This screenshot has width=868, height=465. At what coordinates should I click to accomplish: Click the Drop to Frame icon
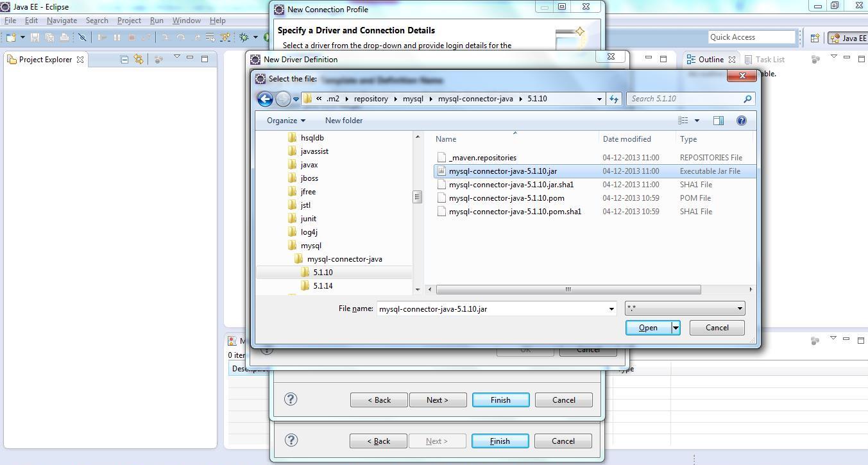coord(210,37)
